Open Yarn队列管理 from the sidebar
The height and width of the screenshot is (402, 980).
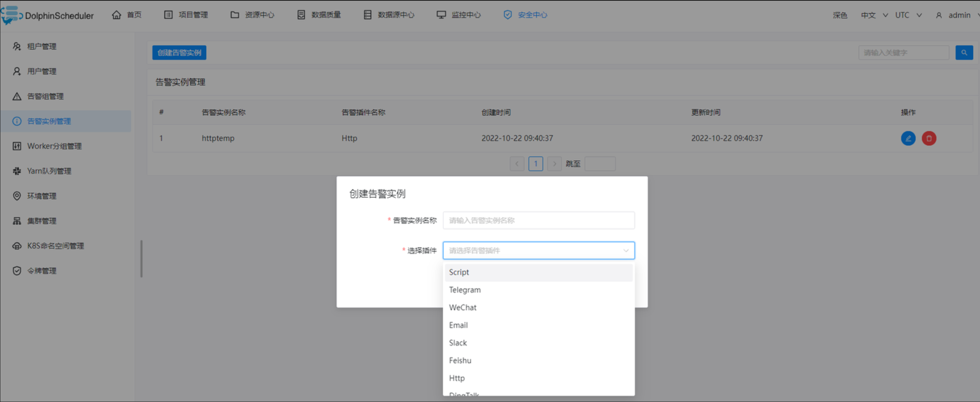pos(49,171)
